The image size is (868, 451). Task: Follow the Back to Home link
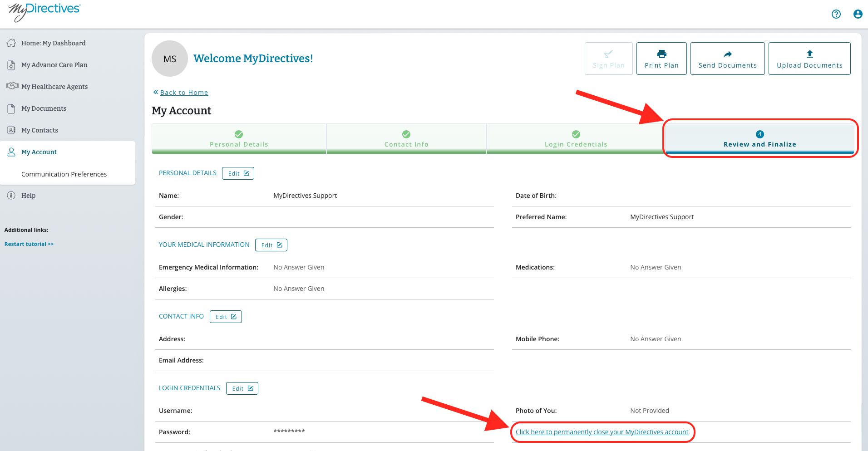coord(184,93)
